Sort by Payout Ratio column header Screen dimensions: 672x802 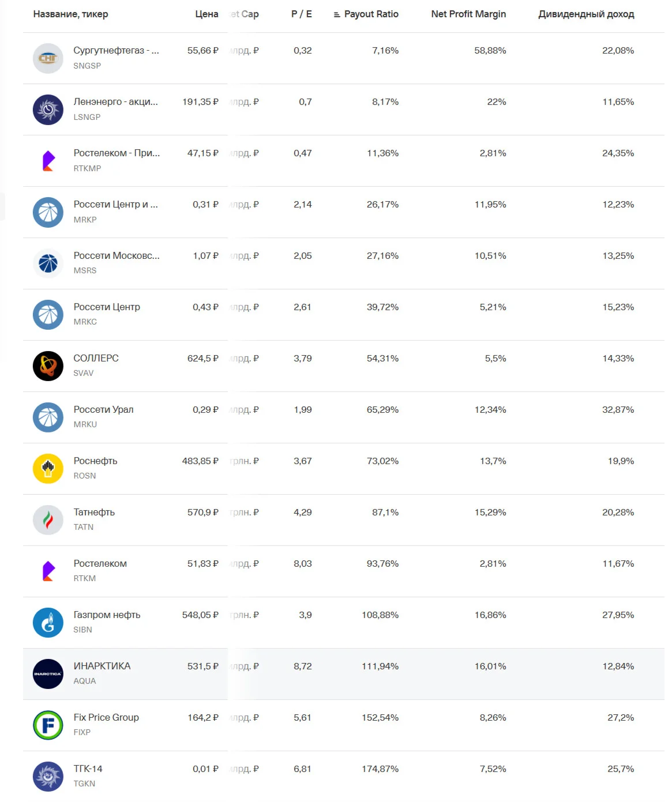pyautogui.click(x=371, y=14)
